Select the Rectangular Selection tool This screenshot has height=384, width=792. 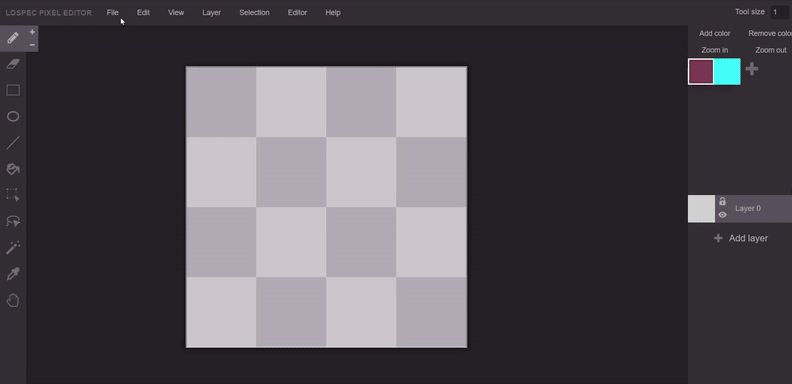pyautogui.click(x=13, y=195)
